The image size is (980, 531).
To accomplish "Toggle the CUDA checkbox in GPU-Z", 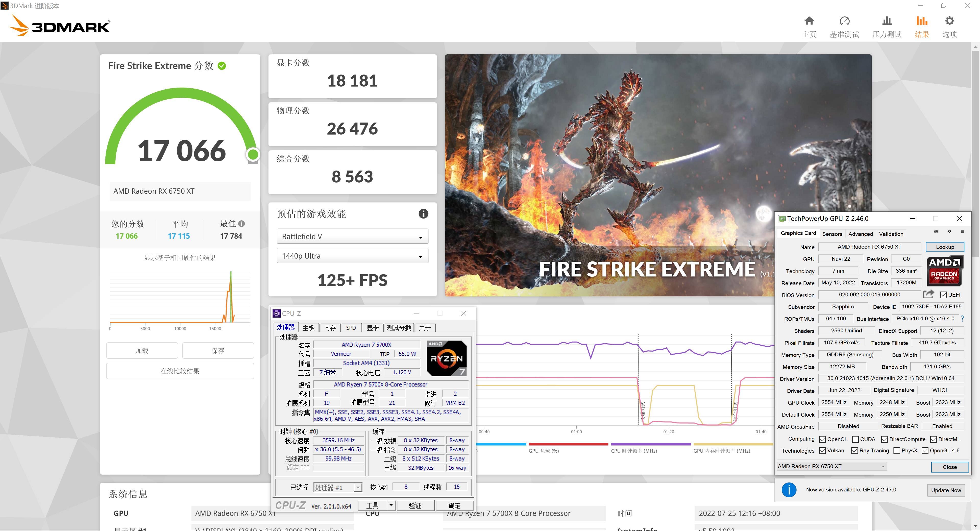I will click(856, 439).
